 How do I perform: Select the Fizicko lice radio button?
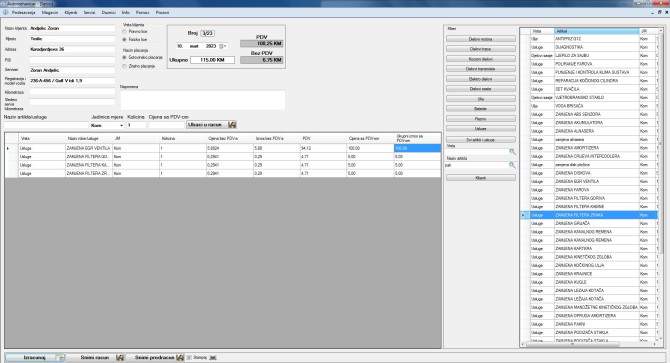125,39
